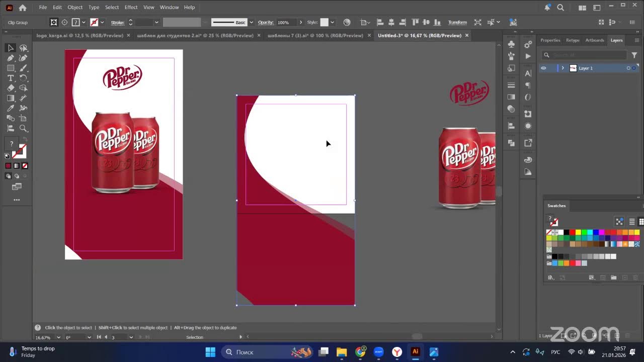
Task: Toggle Draw Behind mode
Action: pos(17,176)
